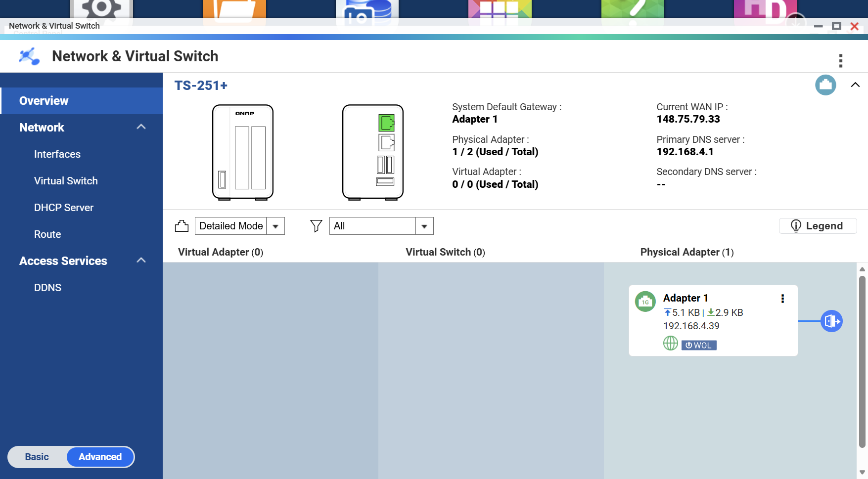Click the Adapter 1 green 1G icon

[x=645, y=302]
